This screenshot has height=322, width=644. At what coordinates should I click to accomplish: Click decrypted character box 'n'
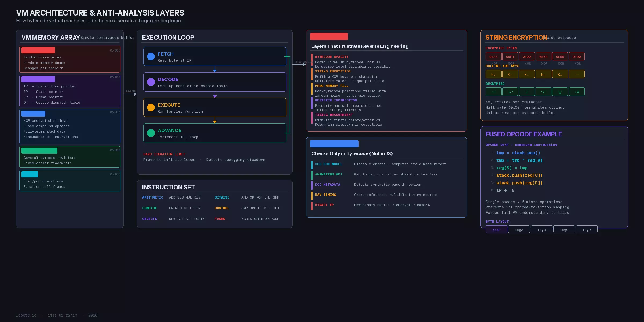click(493, 92)
